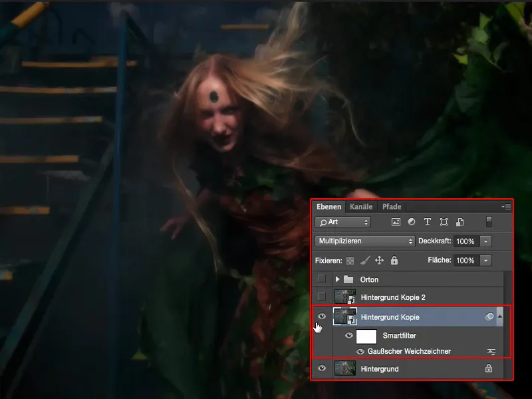532x399 pixels.
Task: Select the Ebenen tab
Action: coord(329,207)
